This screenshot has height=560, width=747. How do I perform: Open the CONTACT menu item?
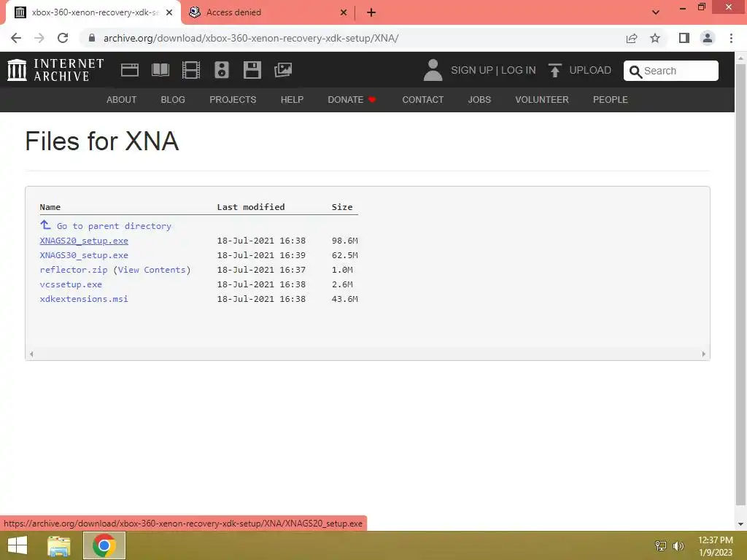423,99
